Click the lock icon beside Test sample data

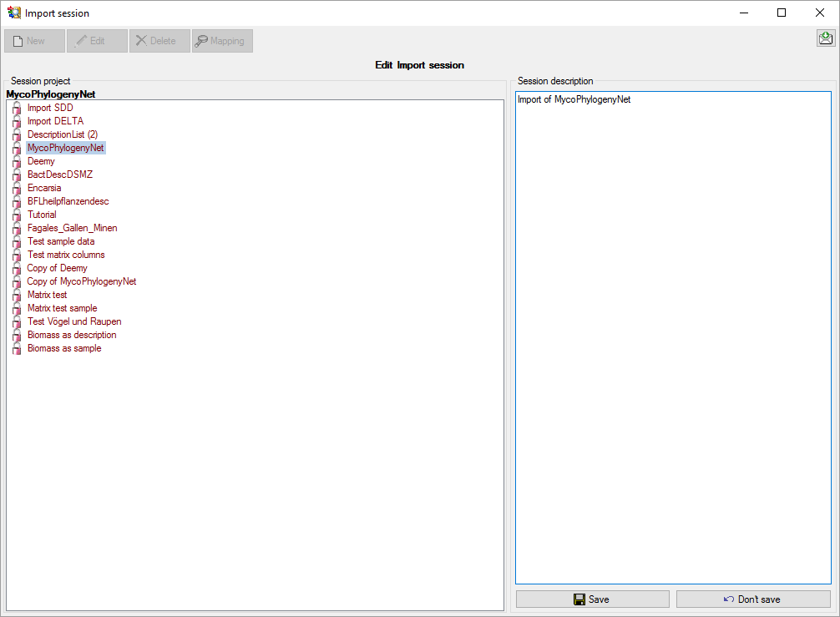tap(17, 242)
